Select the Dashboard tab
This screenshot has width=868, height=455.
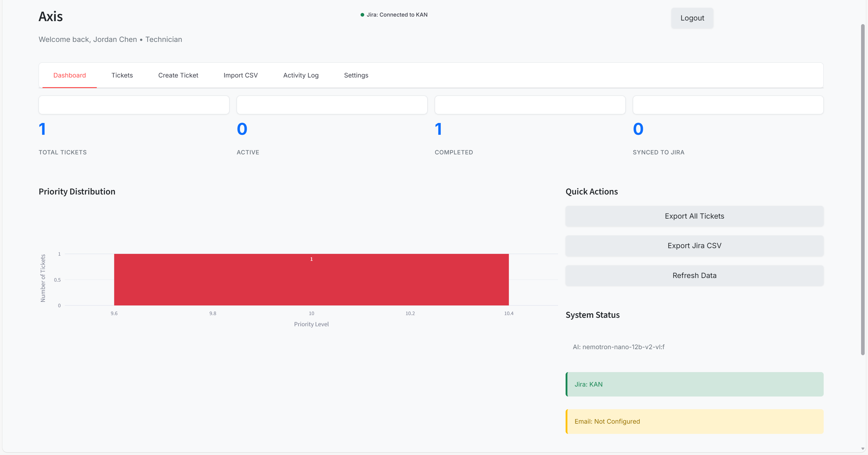[69, 75]
